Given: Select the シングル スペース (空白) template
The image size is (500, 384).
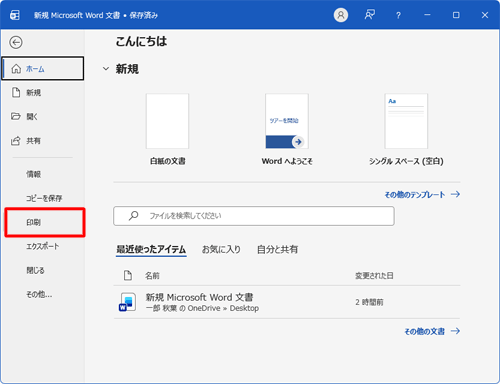Looking at the screenshot, I should tap(406, 129).
